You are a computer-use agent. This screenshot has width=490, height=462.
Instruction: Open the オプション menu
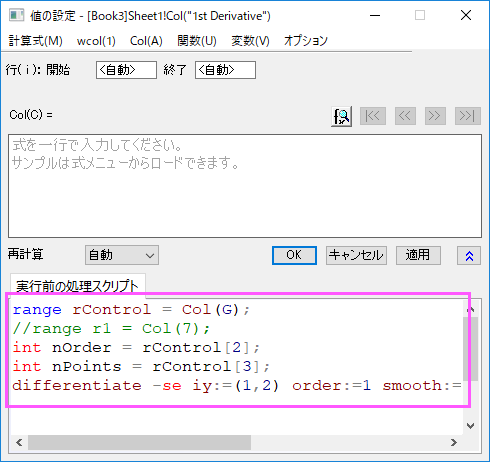pos(306,41)
